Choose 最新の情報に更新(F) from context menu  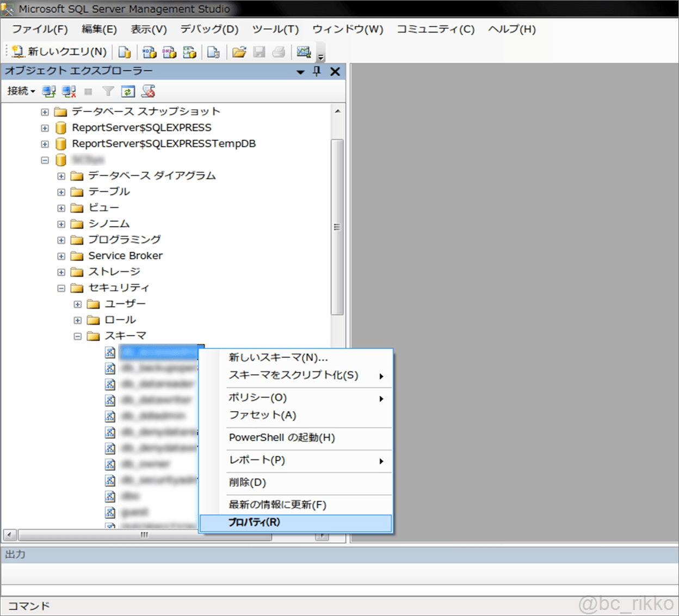295,505
